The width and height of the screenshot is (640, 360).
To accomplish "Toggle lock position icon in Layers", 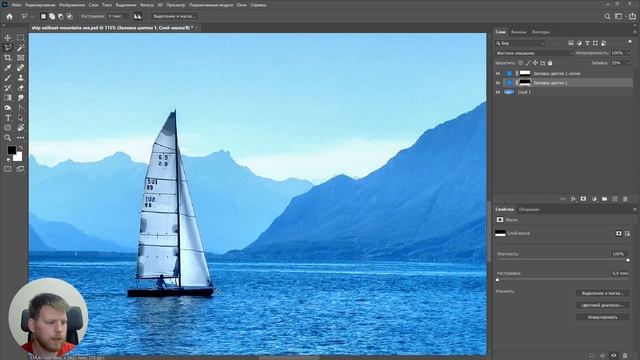I will 535,63.
